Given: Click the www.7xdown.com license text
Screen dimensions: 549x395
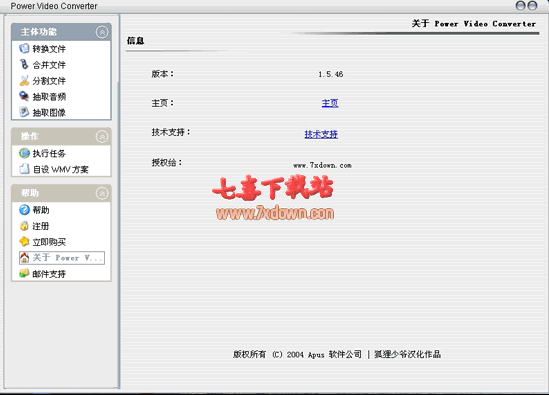Looking at the screenshot, I should click(x=322, y=165).
